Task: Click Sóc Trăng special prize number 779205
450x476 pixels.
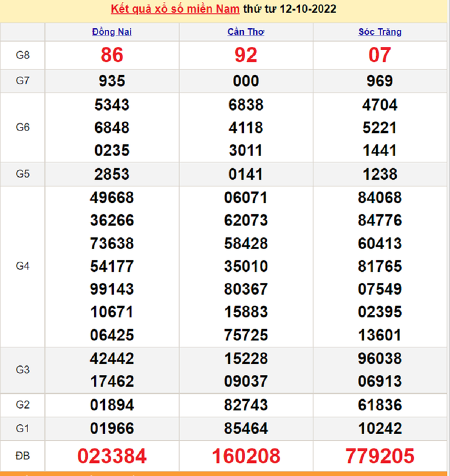Action: point(380,456)
